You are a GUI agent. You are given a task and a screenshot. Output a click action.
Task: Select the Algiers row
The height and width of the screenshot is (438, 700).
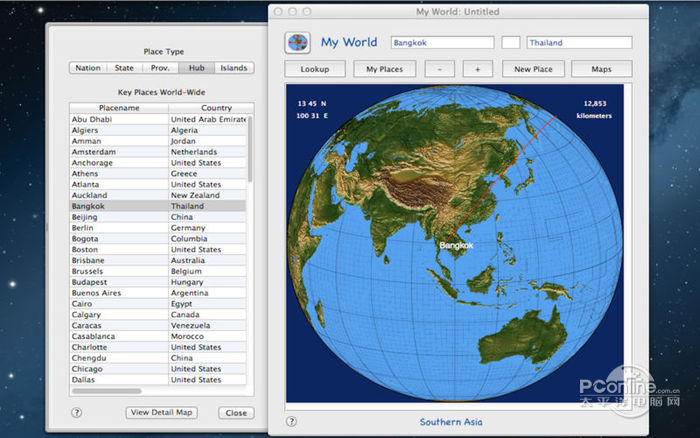pyautogui.click(x=158, y=130)
